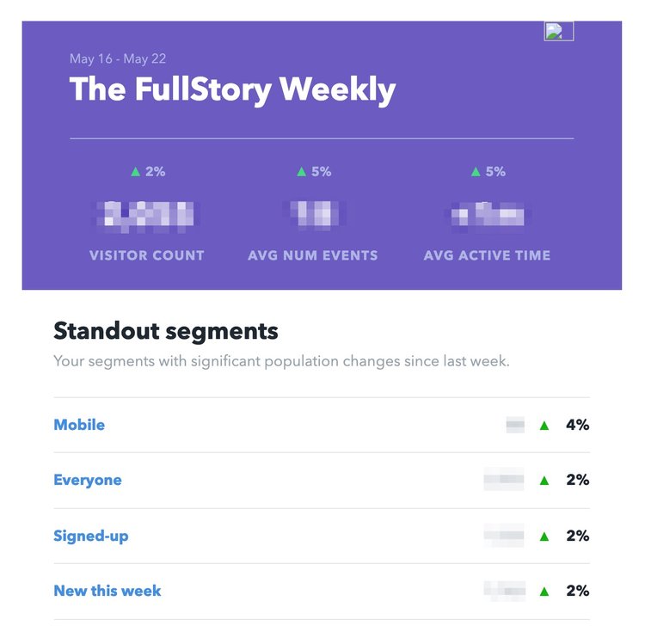645x644 pixels.
Task: Click The FullStory Weekly title
Action: (232, 89)
